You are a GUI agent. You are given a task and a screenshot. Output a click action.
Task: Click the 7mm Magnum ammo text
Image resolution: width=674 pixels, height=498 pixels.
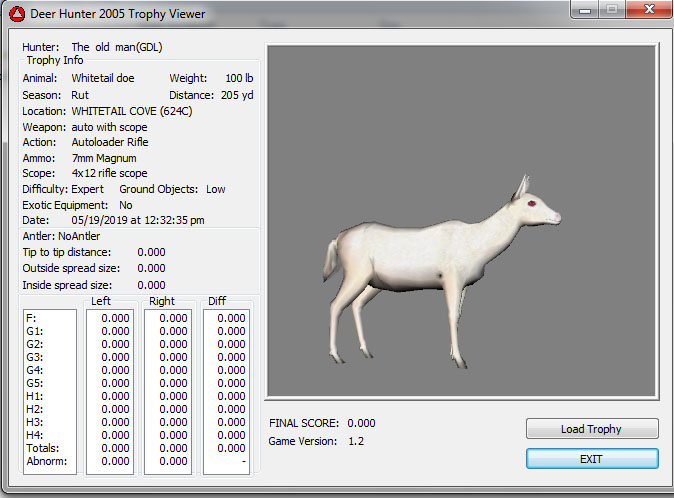click(x=104, y=158)
